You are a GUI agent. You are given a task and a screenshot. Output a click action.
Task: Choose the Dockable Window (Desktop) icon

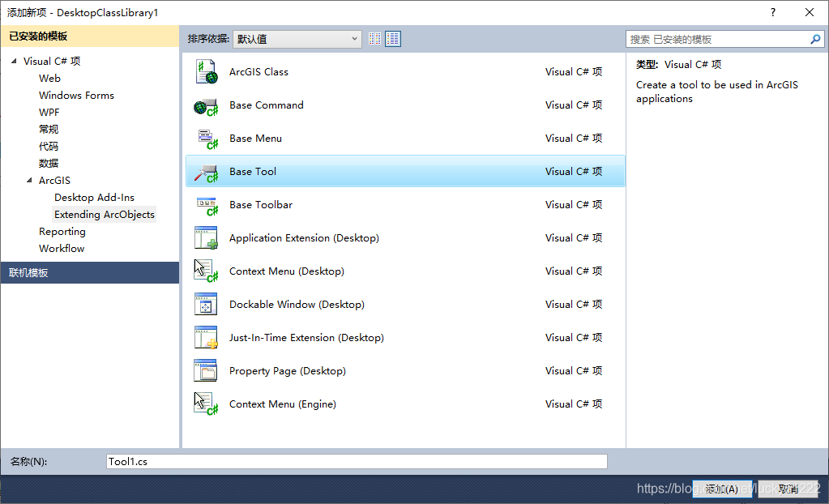click(206, 305)
